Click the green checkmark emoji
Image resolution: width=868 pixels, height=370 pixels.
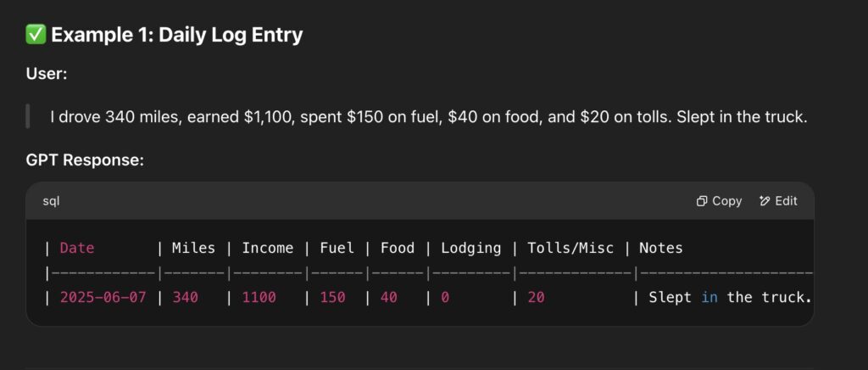coord(36,35)
